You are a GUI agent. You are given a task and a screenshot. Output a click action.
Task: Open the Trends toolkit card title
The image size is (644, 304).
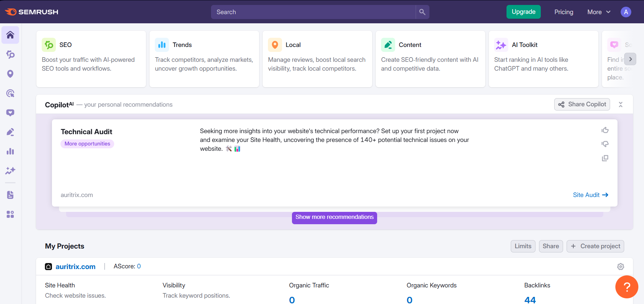coord(182,45)
